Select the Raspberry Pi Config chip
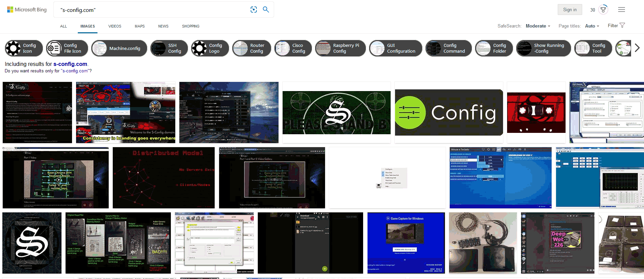This screenshot has width=644, height=279. click(x=340, y=48)
